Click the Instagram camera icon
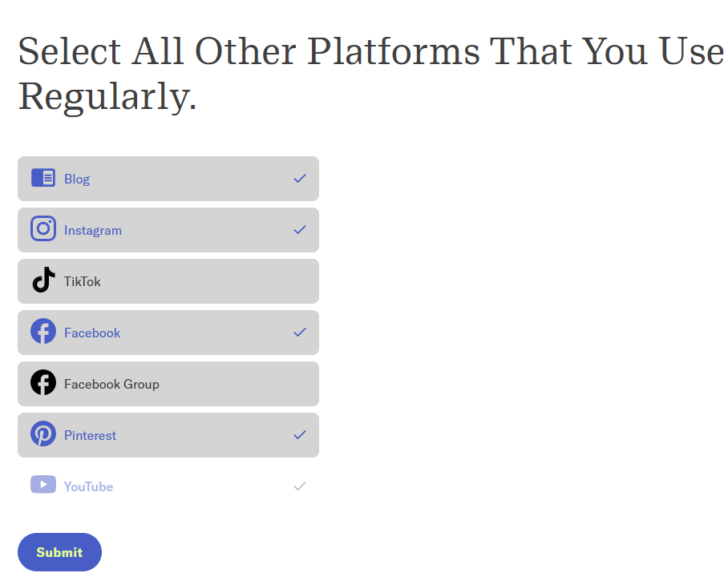Image resolution: width=728 pixels, height=581 pixels. point(43,228)
